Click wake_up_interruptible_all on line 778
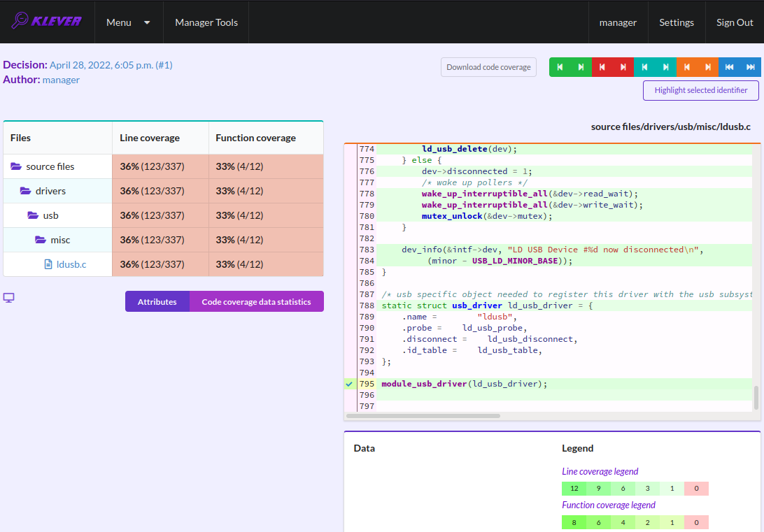Image resolution: width=764 pixels, height=532 pixels. tap(485, 194)
